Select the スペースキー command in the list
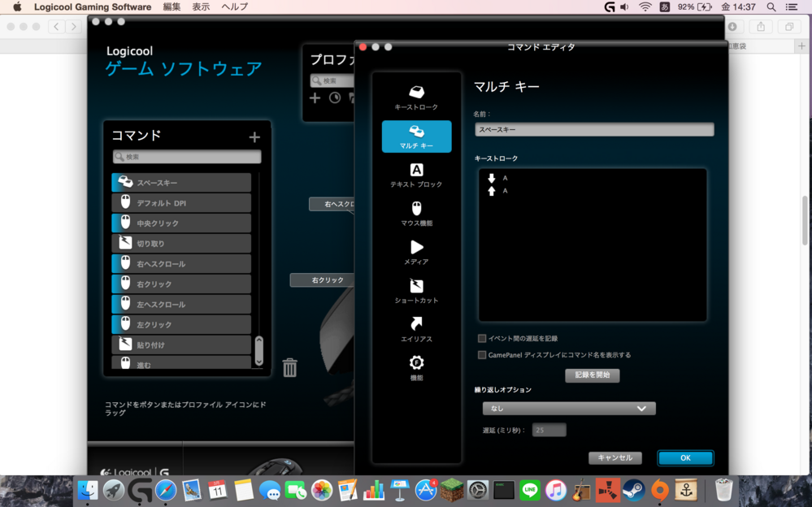Viewport: 812px width, 507px height. coord(181,183)
